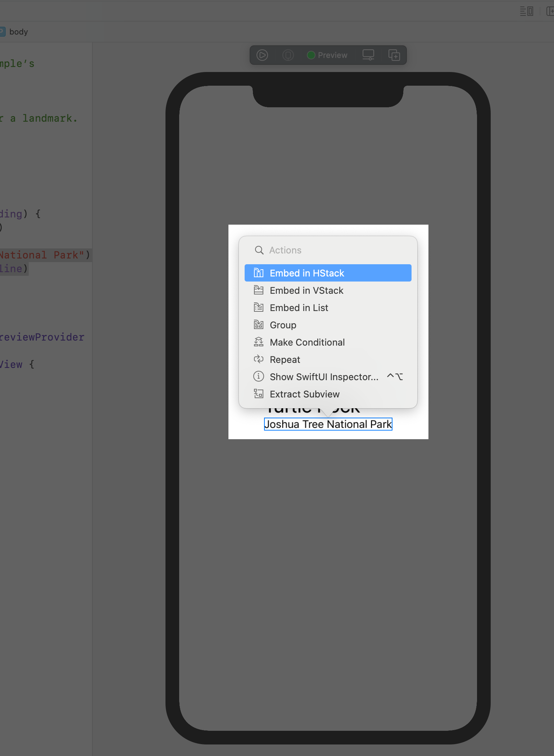Click the body item in the jump bar

(18, 32)
